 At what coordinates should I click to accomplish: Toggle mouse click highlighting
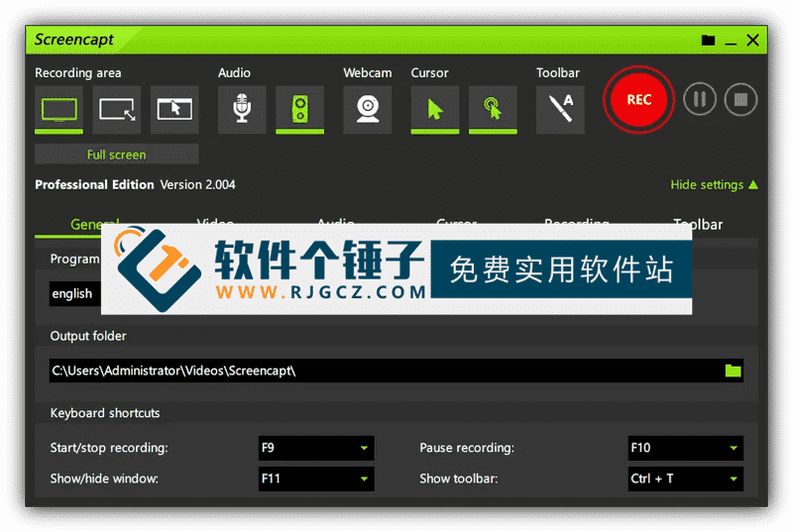pos(493,110)
